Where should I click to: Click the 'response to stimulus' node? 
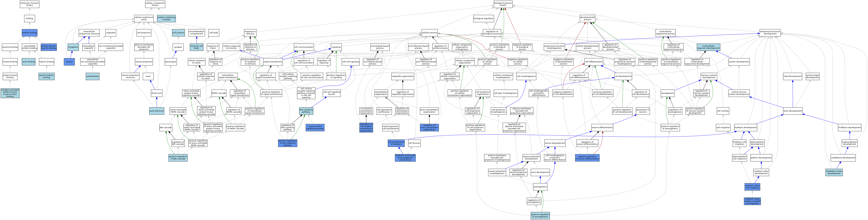click(250, 33)
